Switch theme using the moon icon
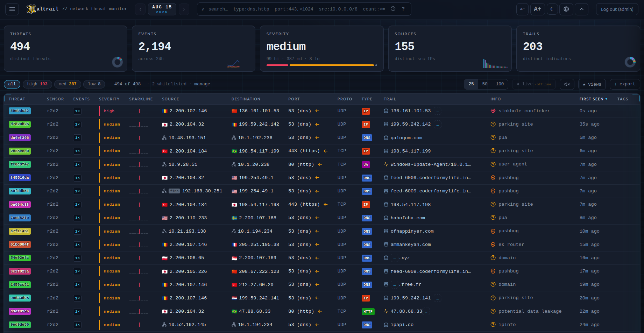The height and width of the screenshot is (333, 644). tap(552, 9)
